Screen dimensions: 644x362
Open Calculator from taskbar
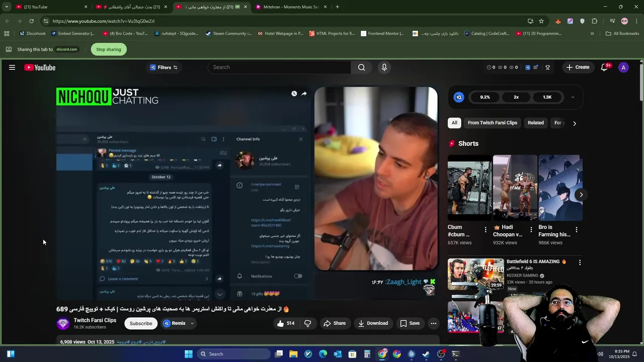[367, 354]
